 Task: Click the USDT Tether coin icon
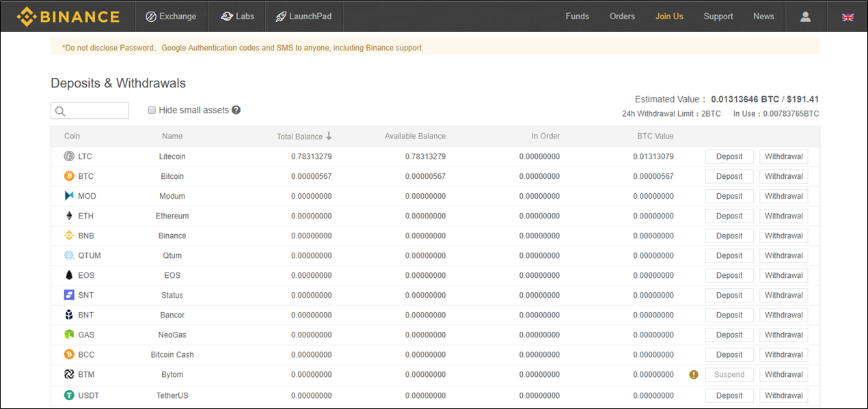click(x=69, y=395)
